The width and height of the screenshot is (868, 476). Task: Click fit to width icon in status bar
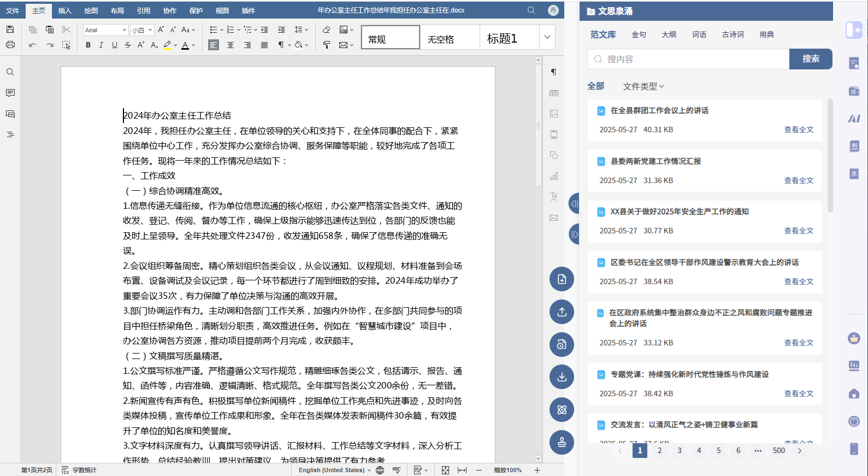[x=462, y=470]
